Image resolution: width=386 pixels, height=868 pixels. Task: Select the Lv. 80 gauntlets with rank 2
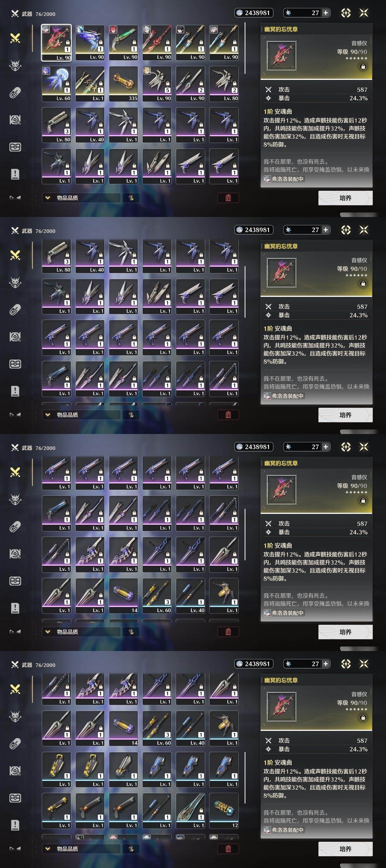click(x=224, y=84)
